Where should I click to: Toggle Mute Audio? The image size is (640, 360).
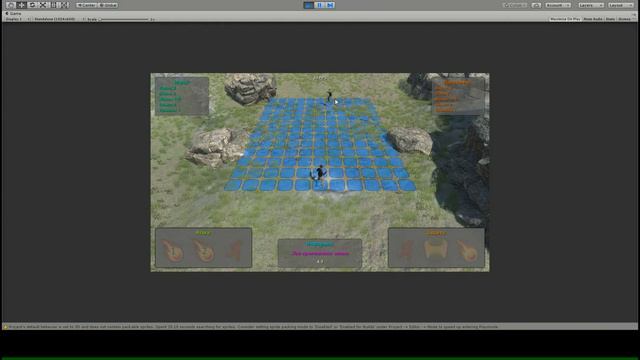593,19
